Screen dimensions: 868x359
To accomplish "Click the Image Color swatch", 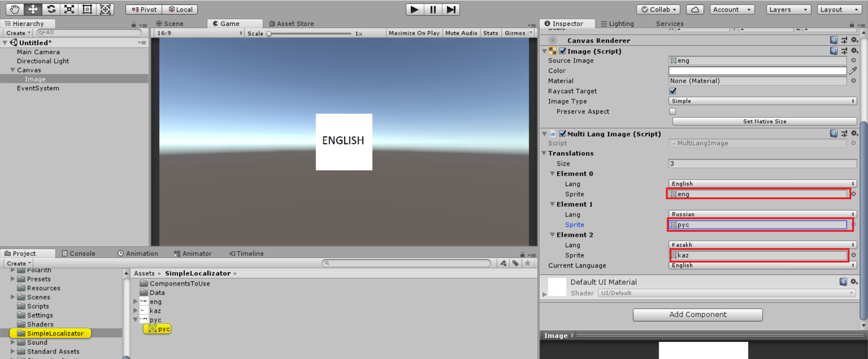I will pos(758,71).
